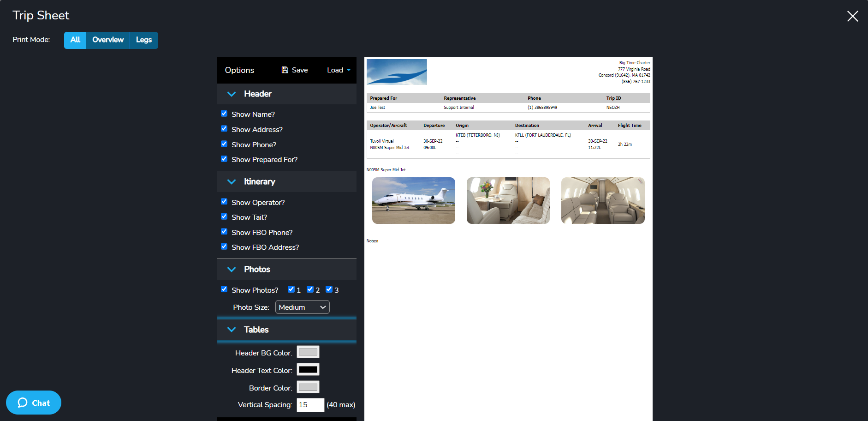868x421 pixels.
Task: Collapse the Photos section chevron
Action: pyautogui.click(x=232, y=269)
